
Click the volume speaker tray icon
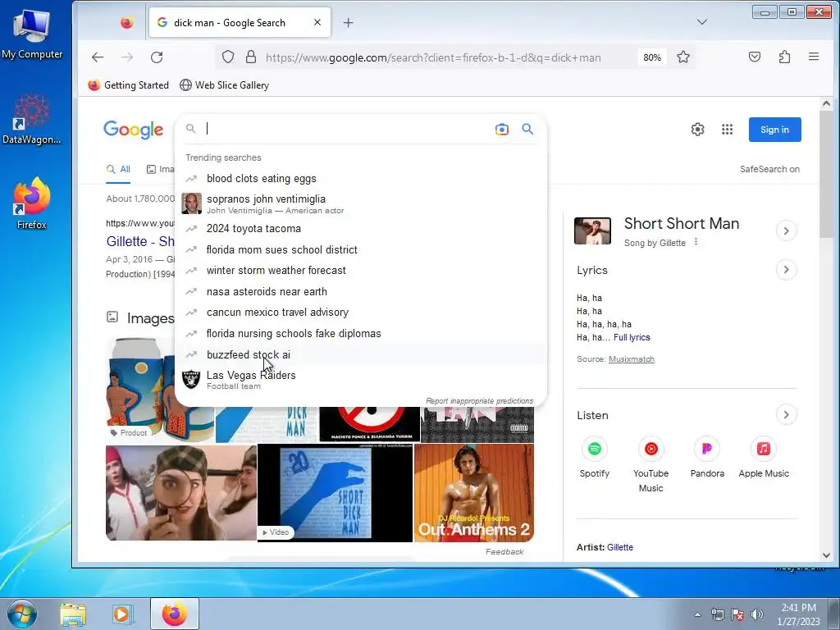pyautogui.click(x=757, y=614)
